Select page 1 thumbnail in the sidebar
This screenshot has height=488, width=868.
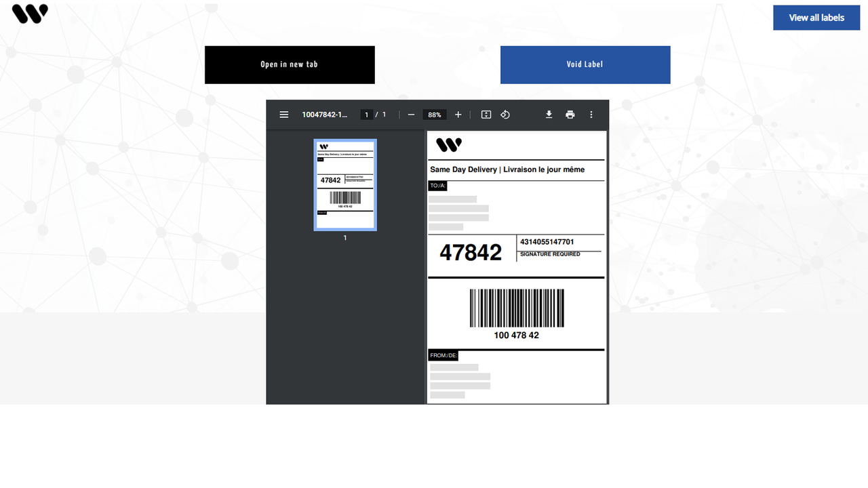(x=344, y=184)
